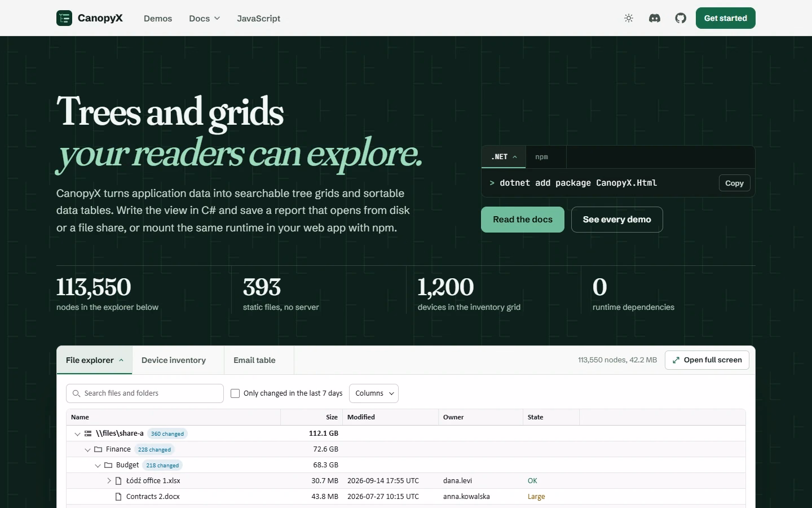Open the Discord icon link
The image size is (812, 508).
[x=655, y=18]
